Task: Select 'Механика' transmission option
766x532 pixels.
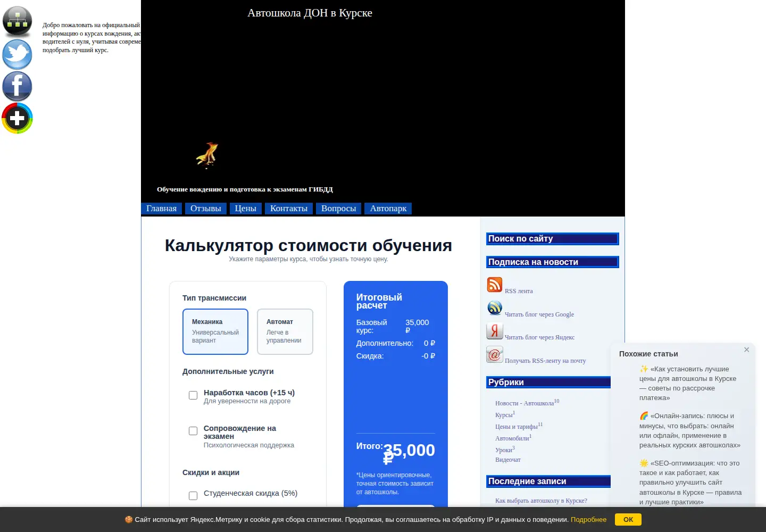Action: pos(215,331)
